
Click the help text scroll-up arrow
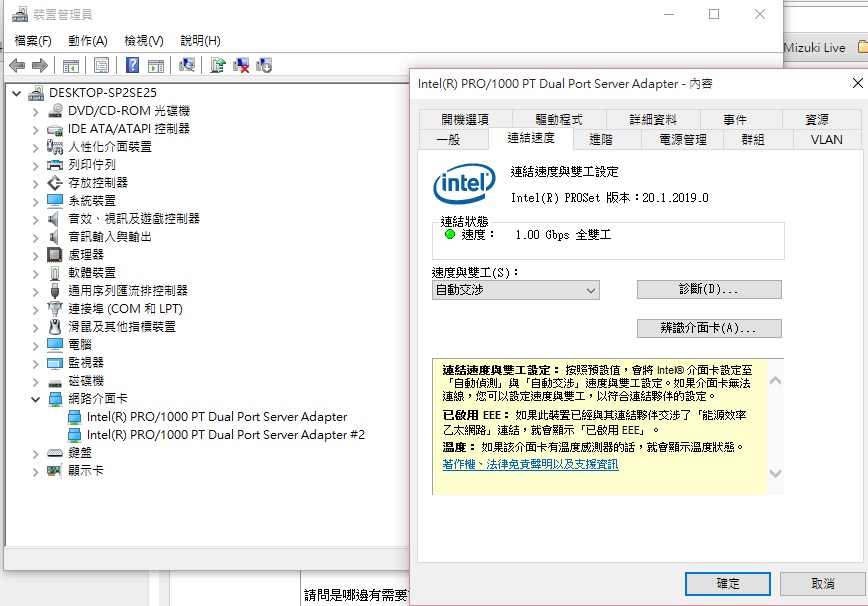pos(776,381)
